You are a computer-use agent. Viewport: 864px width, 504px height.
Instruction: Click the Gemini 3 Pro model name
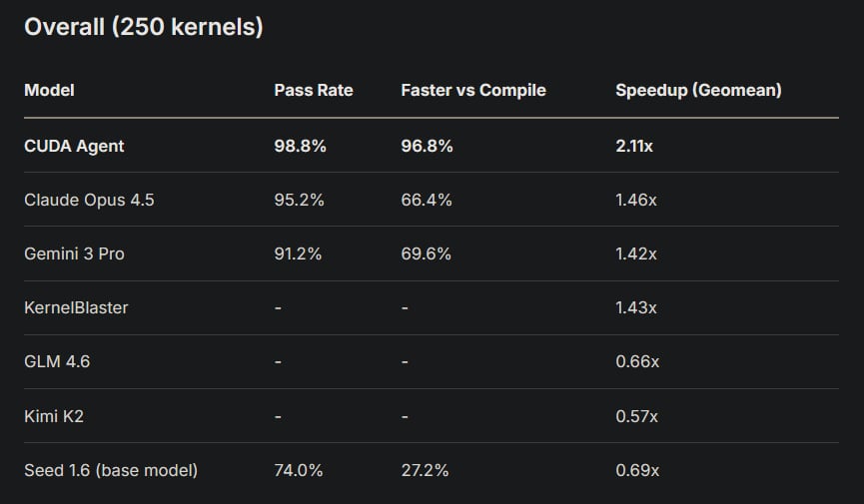[x=74, y=253]
